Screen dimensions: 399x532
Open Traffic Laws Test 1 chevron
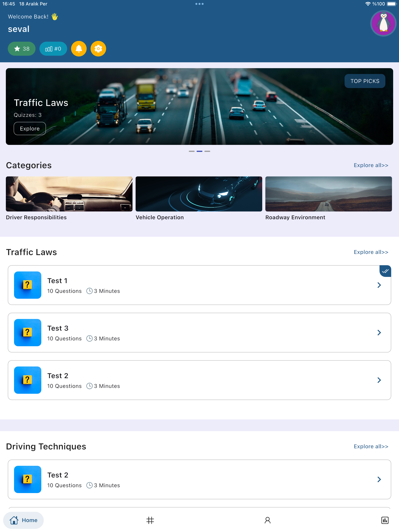tap(379, 285)
